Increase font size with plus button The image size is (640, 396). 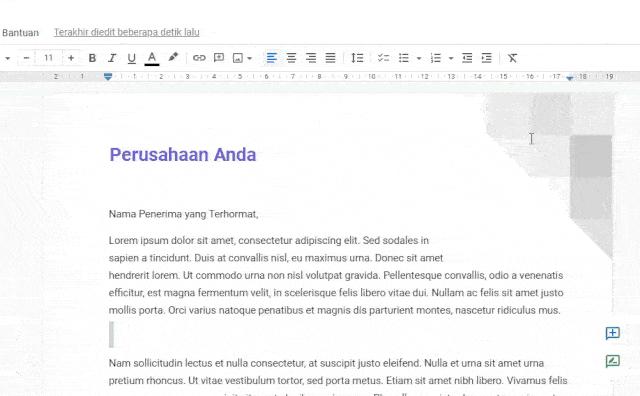[x=71, y=58]
